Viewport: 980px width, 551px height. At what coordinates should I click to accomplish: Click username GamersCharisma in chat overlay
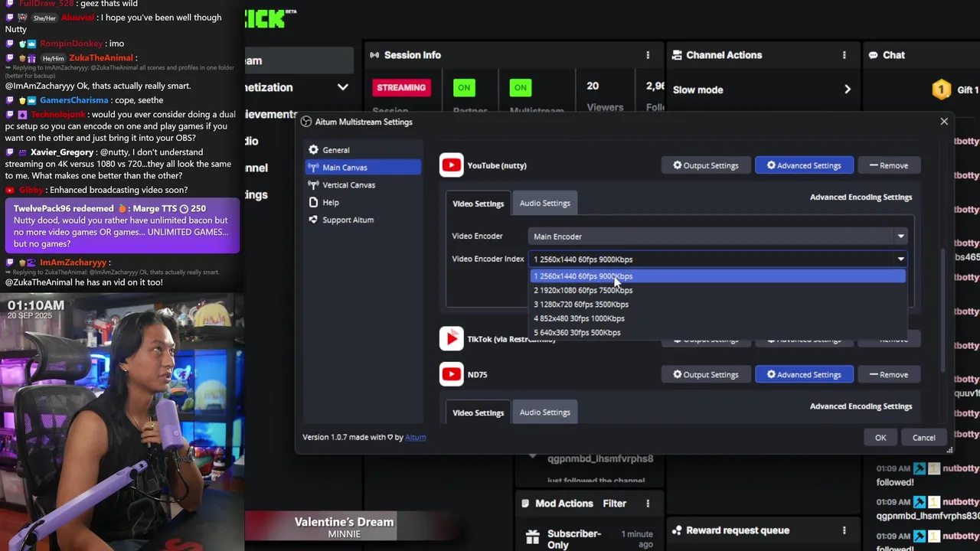(74, 100)
